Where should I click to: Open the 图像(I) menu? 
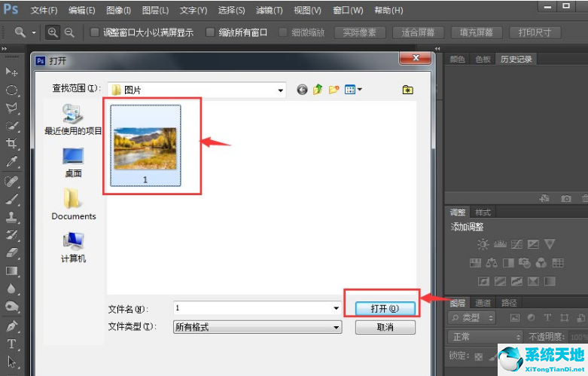pyautogui.click(x=118, y=10)
